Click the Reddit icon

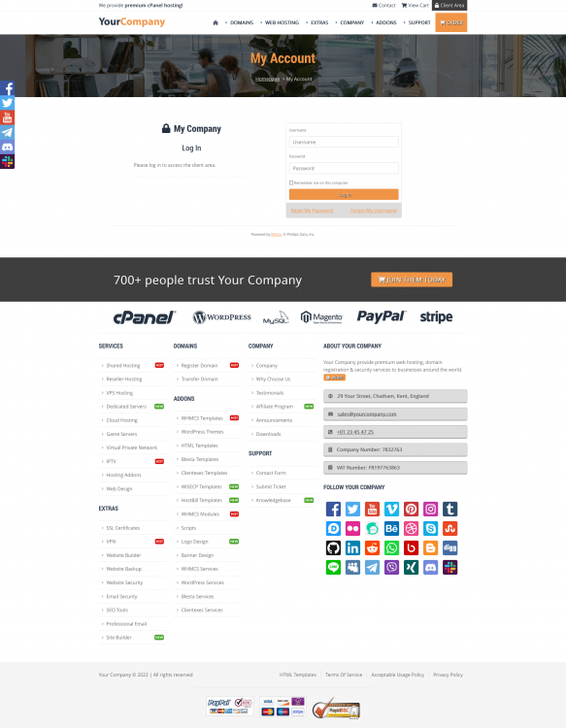(x=372, y=547)
